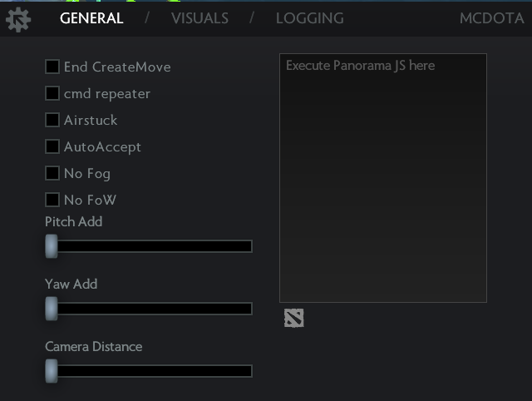The image size is (532, 401).
Task: Focus the Execute Panorama JS text area
Action: pos(383,178)
